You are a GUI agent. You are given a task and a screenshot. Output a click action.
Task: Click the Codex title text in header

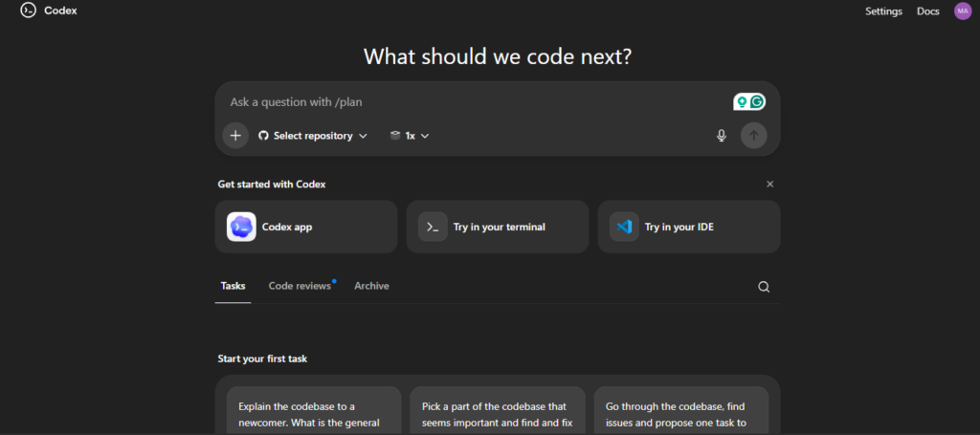[60, 11]
